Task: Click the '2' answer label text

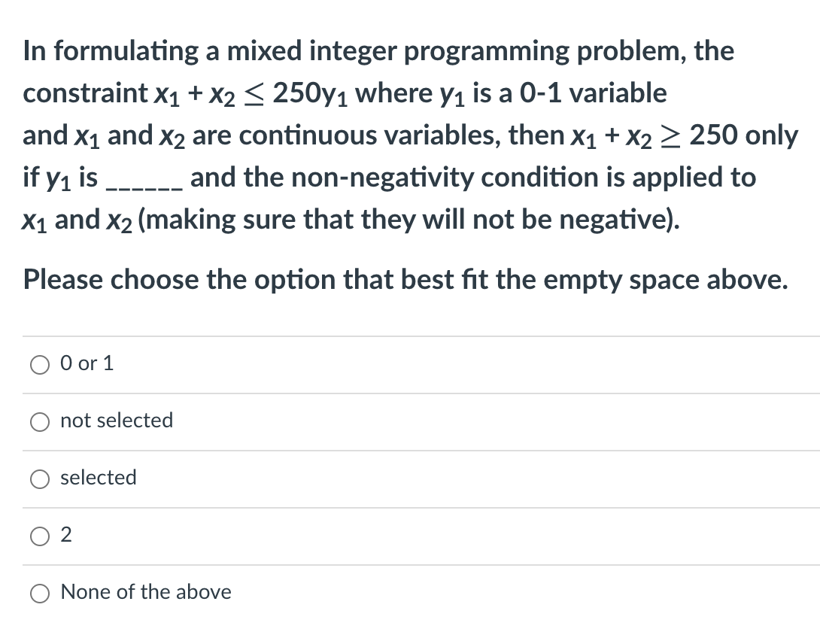Action: click(x=66, y=534)
